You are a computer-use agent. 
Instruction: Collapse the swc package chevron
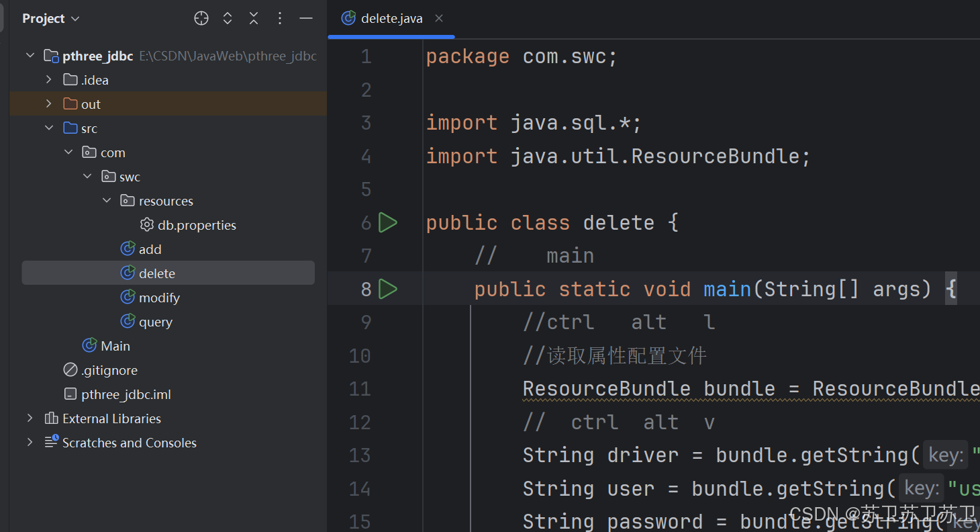[x=87, y=177]
